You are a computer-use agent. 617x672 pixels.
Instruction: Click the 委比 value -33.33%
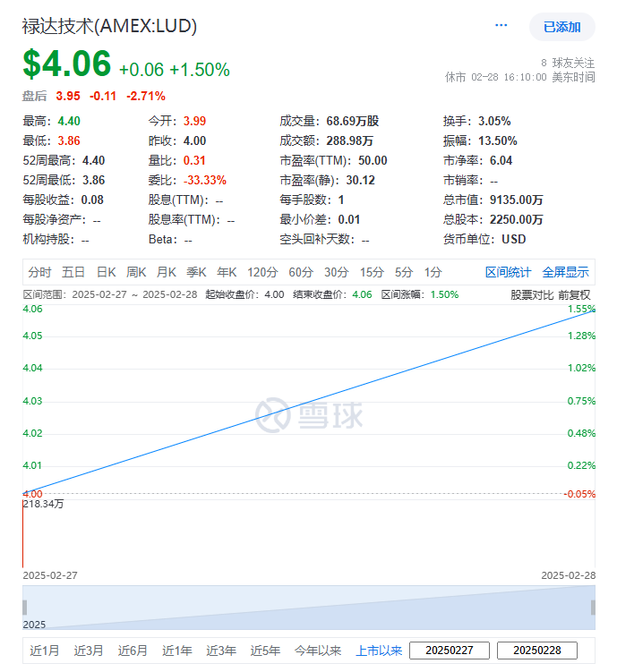(x=205, y=180)
